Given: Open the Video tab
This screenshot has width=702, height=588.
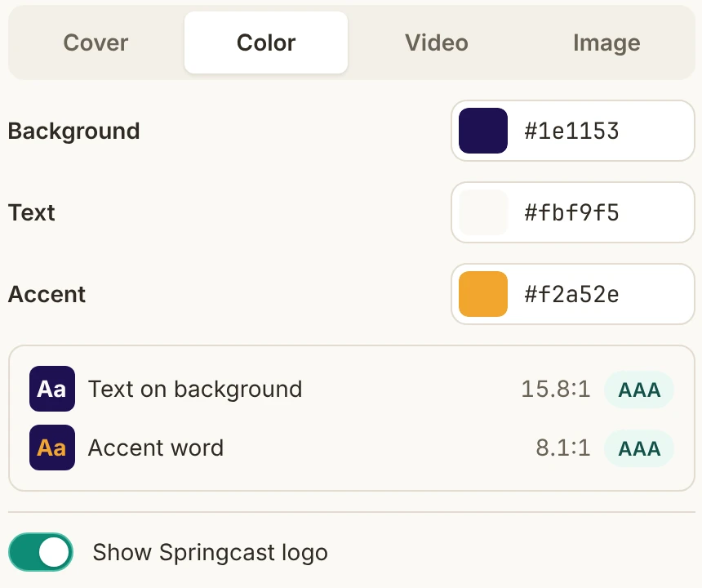Looking at the screenshot, I should point(437,42).
